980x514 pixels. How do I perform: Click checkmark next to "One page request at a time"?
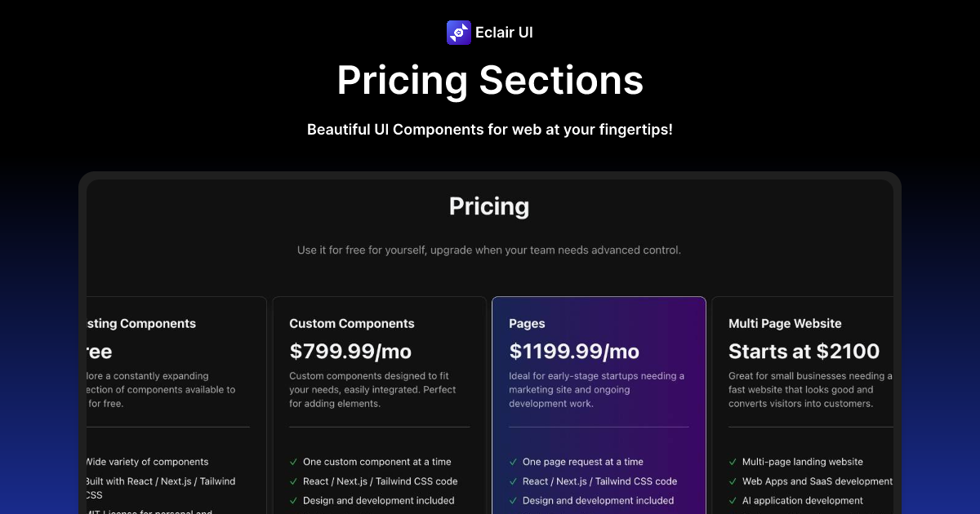click(513, 462)
